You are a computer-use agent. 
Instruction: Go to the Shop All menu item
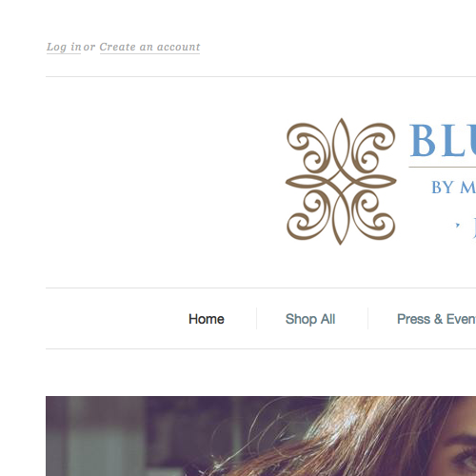coord(310,319)
